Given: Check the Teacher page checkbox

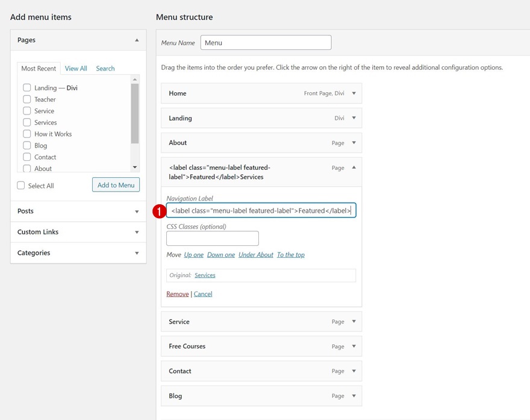Looking at the screenshot, I should 27,99.
